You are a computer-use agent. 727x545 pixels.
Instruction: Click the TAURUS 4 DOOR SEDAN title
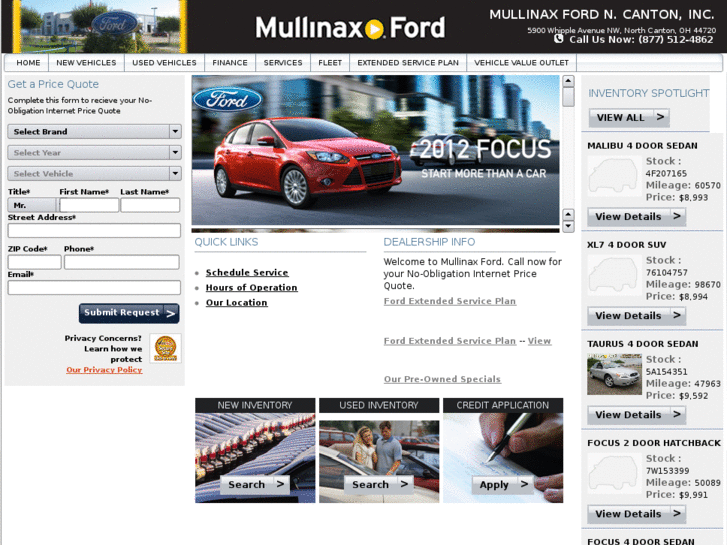coord(643,344)
